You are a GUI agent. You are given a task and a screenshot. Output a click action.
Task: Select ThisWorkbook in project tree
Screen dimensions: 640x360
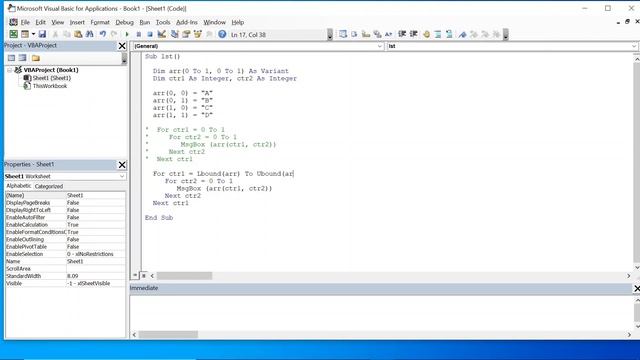click(49, 86)
